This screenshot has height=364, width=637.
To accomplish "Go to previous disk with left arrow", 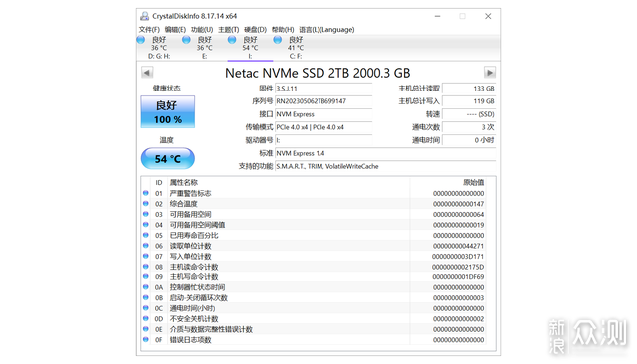I will (x=147, y=73).
